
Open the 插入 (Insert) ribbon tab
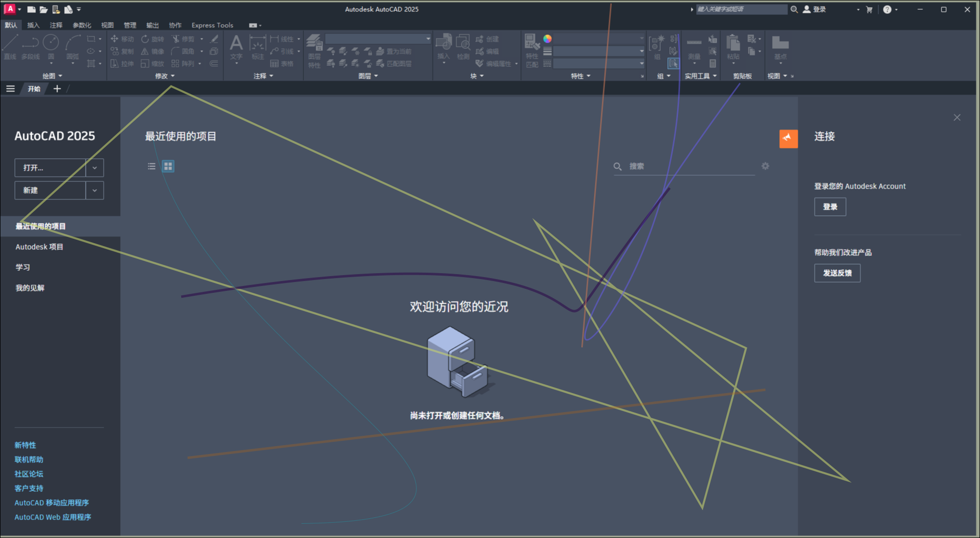[33, 25]
